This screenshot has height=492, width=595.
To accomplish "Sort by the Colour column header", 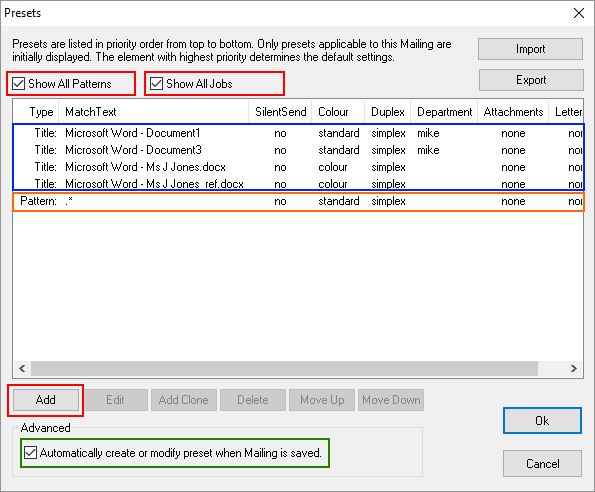I will 338,112.
